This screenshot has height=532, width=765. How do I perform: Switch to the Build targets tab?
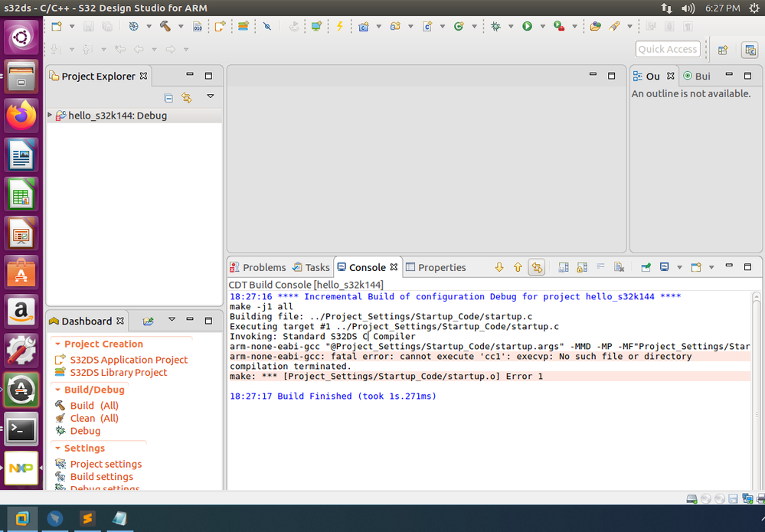click(x=697, y=76)
